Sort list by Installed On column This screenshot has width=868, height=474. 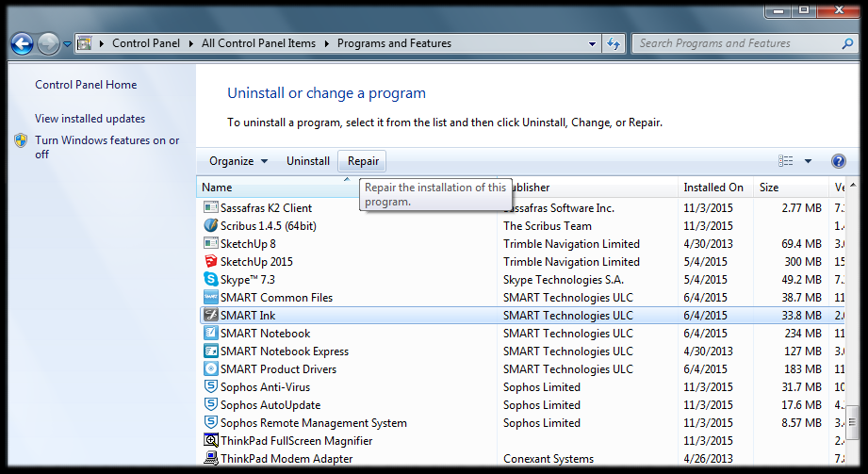713,188
